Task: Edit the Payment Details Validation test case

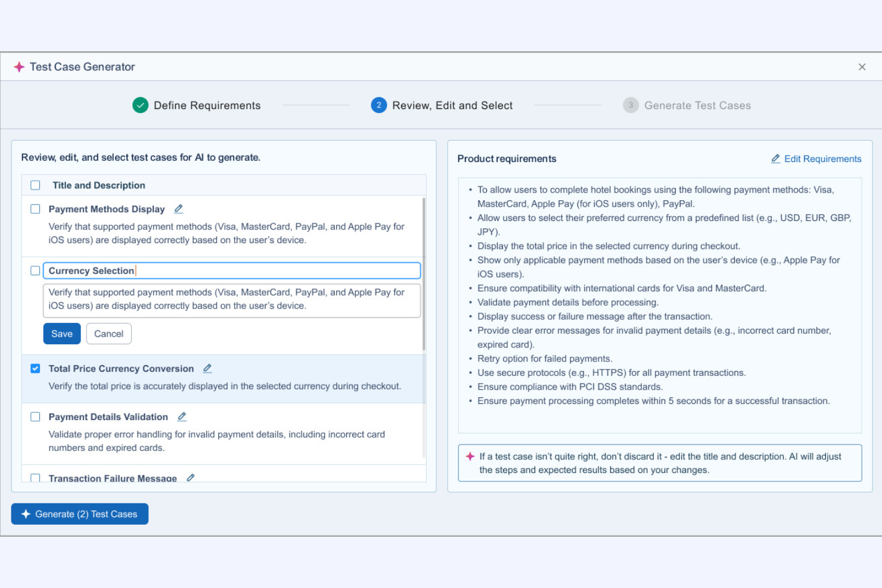Action: point(181,416)
